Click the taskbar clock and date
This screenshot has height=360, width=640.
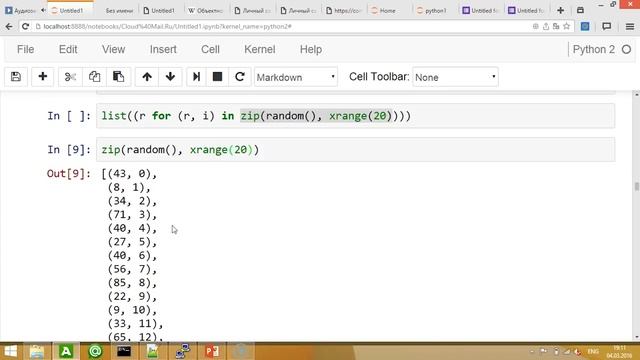619,351
